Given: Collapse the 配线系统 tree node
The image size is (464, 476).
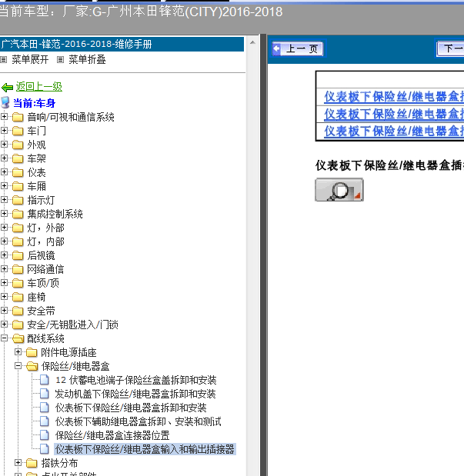Looking at the screenshot, I should pyautogui.click(x=5, y=338).
